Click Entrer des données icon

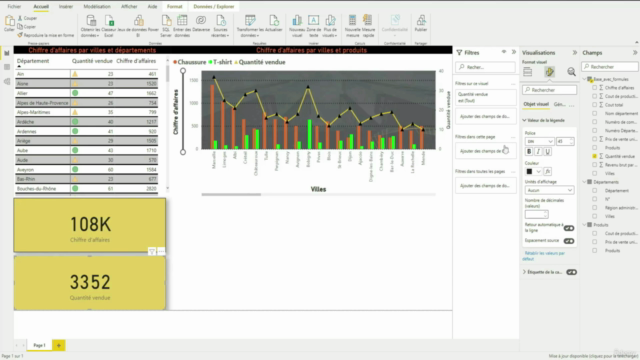(182, 20)
